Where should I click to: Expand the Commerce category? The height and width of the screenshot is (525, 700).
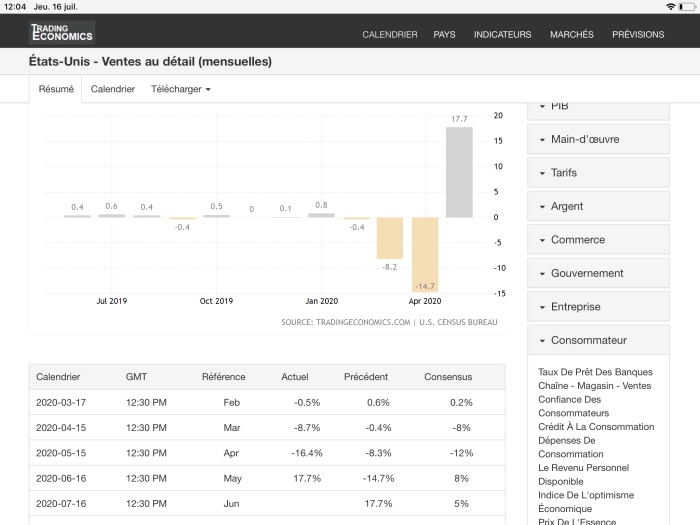point(598,240)
